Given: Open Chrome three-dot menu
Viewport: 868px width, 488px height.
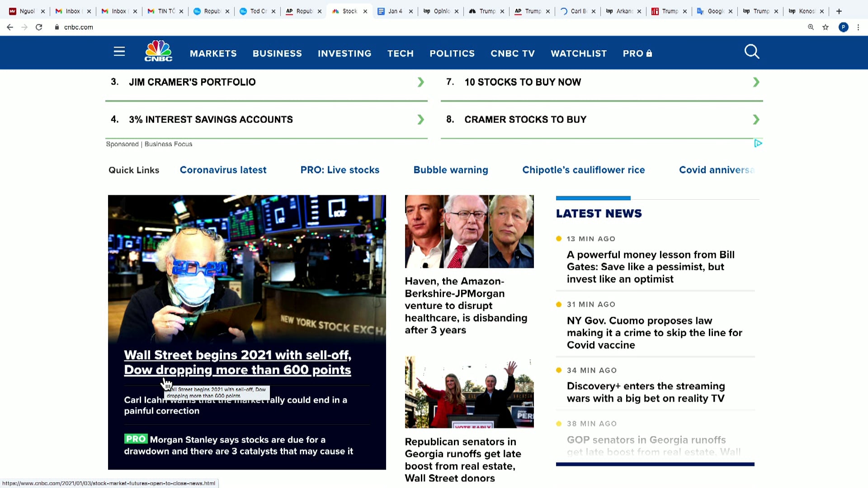Looking at the screenshot, I should click(x=858, y=27).
